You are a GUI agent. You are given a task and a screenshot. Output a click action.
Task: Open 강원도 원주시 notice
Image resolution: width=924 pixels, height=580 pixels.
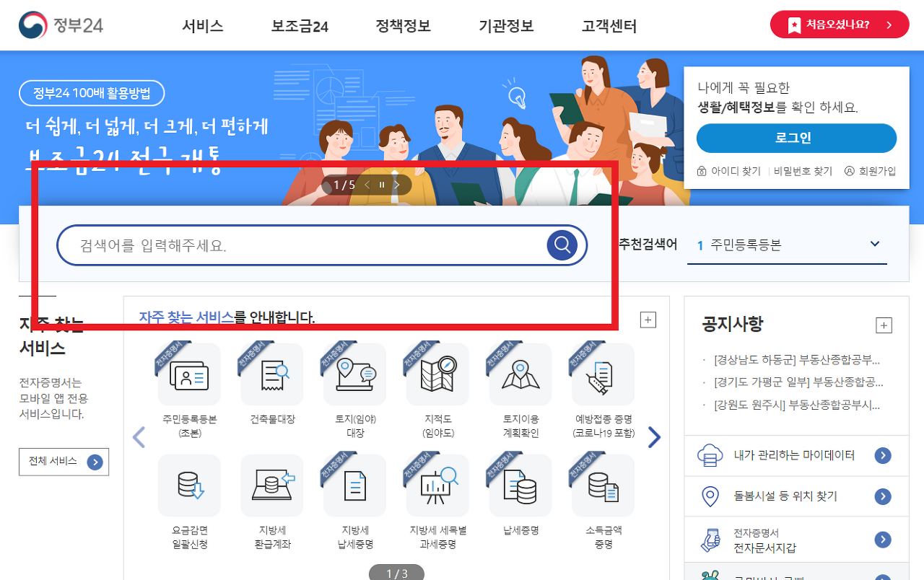point(796,405)
